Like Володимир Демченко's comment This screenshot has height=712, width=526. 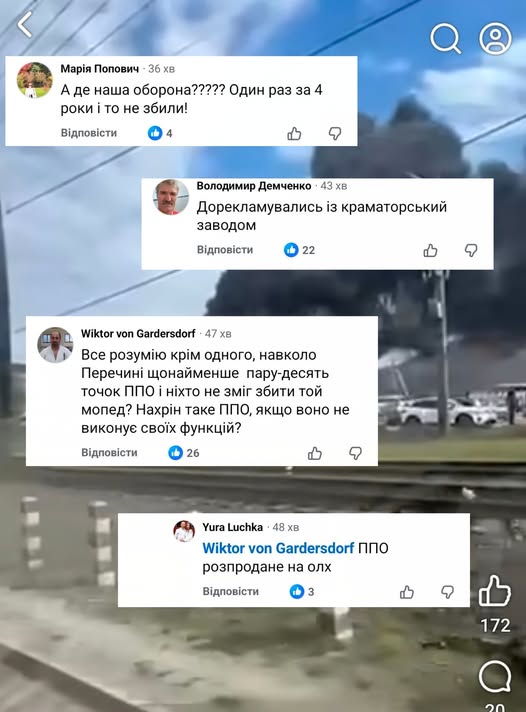point(430,250)
